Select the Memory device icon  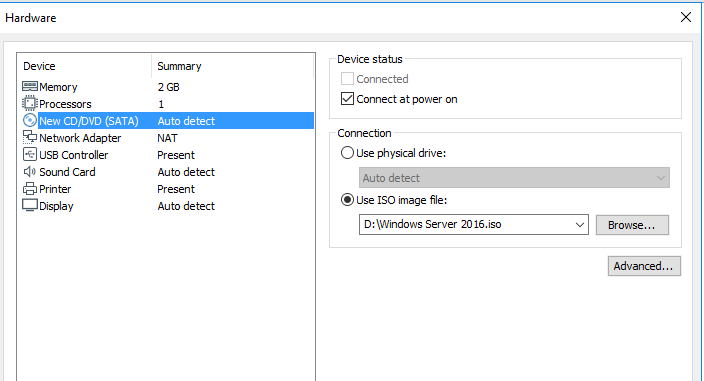coord(30,86)
